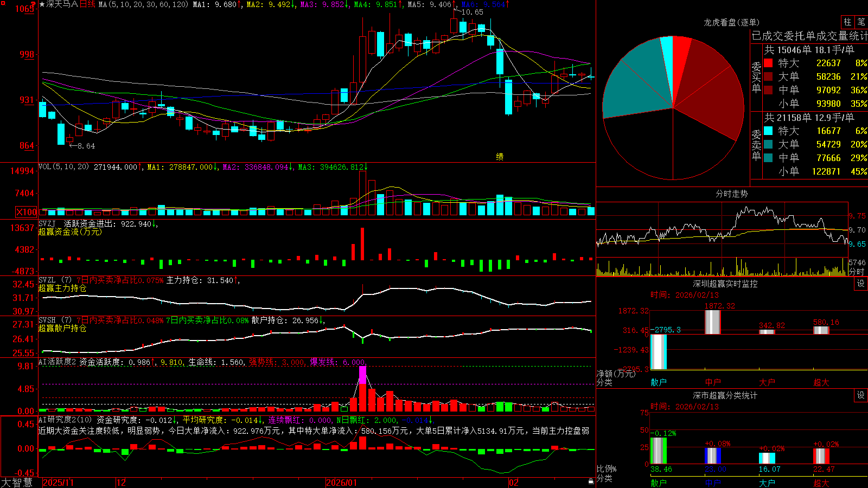868x488 pixels.
Task: Click the 分时走势 panel title
Action: 731,194
